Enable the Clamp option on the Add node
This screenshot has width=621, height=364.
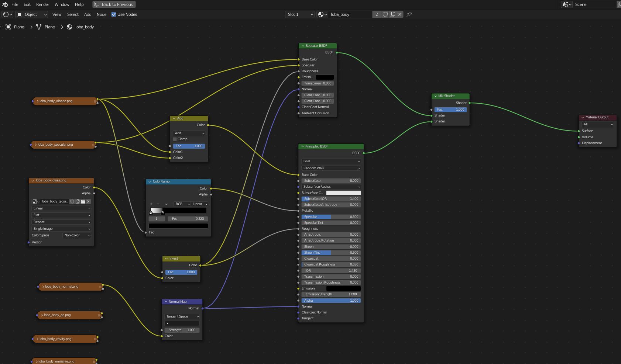point(175,139)
